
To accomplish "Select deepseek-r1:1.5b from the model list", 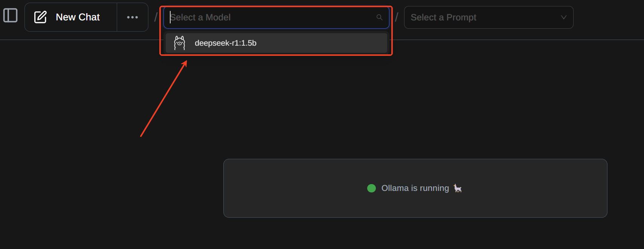I will tap(276, 43).
